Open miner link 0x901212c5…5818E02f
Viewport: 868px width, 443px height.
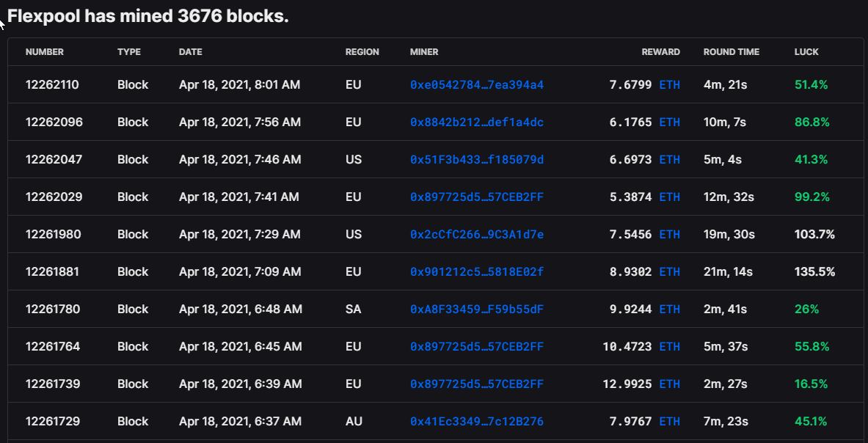pyautogui.click(x=477, y=271)
